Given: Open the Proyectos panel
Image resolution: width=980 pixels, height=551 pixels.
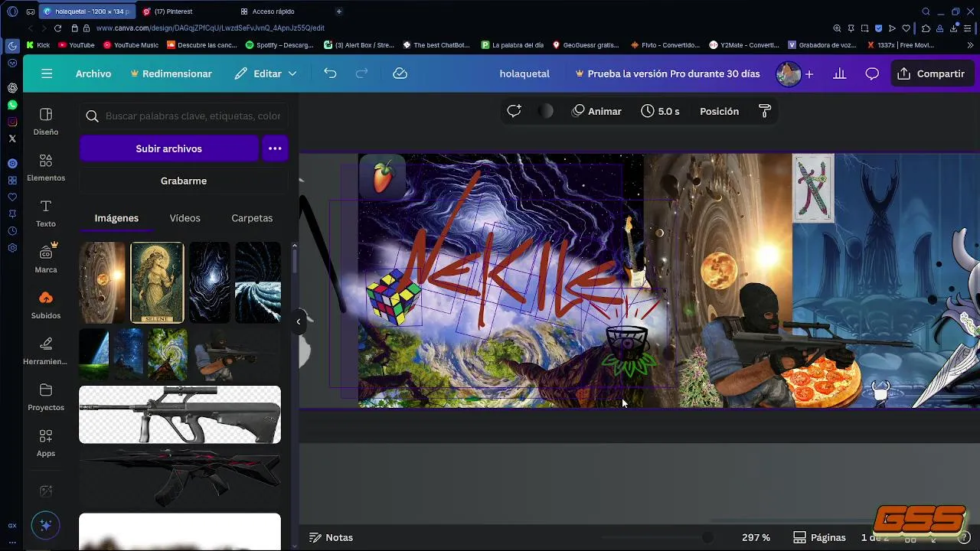Looking at the screenshot, I should point(46,397).
